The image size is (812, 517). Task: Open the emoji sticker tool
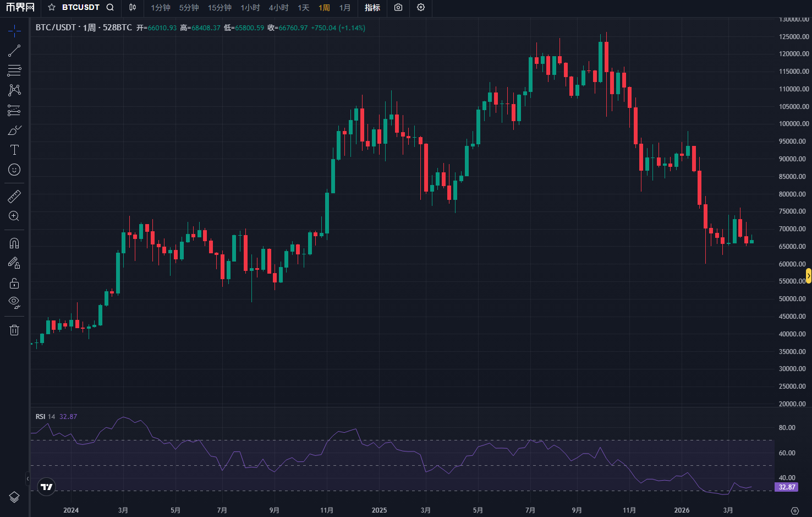14,170
